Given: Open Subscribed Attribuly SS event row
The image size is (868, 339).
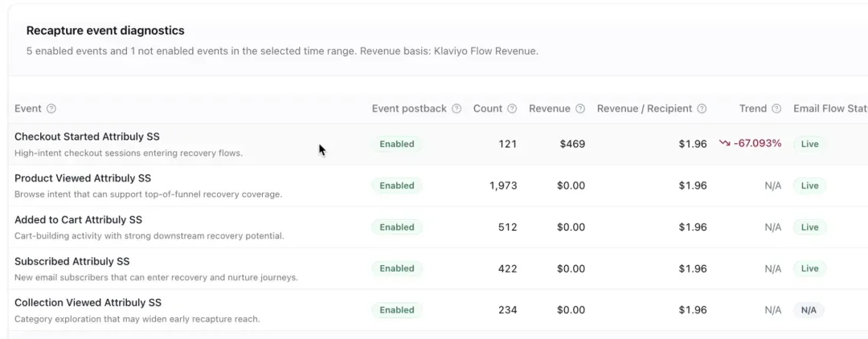Looking at the screenshot, I should point(72,261).
